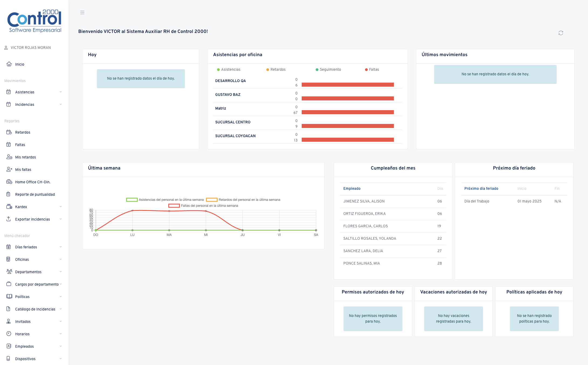Click the Faltas report icon
The height and width of the screenshot is (365, 588).
pos(9,144)
